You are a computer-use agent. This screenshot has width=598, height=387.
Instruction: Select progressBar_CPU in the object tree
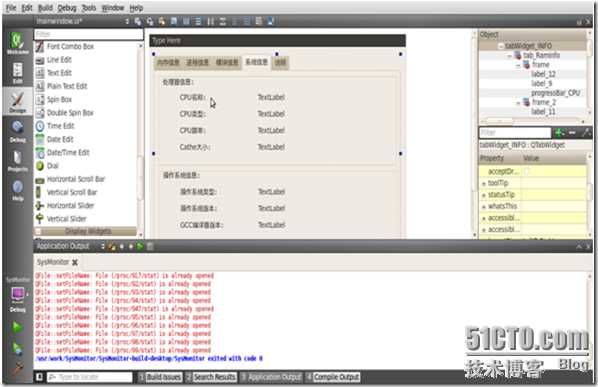[x=556, y=93]
